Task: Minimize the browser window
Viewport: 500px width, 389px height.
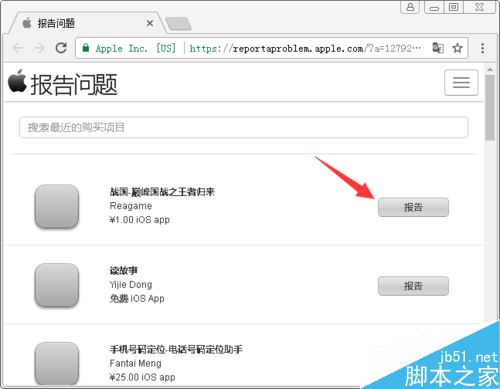Action: coord(434,7)
